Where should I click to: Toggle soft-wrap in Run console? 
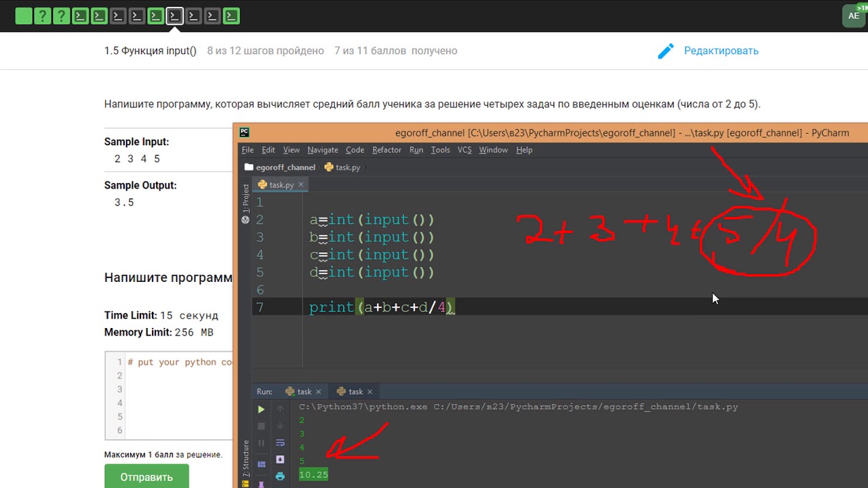tap(280, 443)
